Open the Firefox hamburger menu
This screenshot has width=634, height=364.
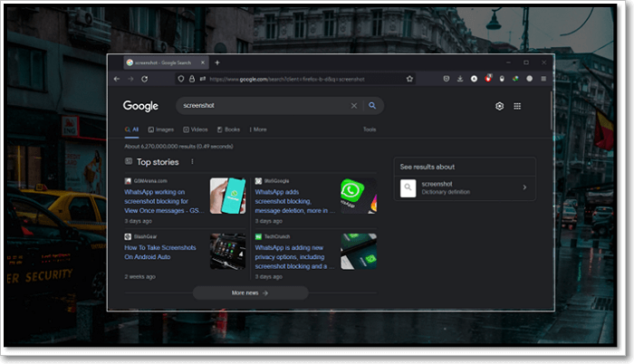click(543, 79)
